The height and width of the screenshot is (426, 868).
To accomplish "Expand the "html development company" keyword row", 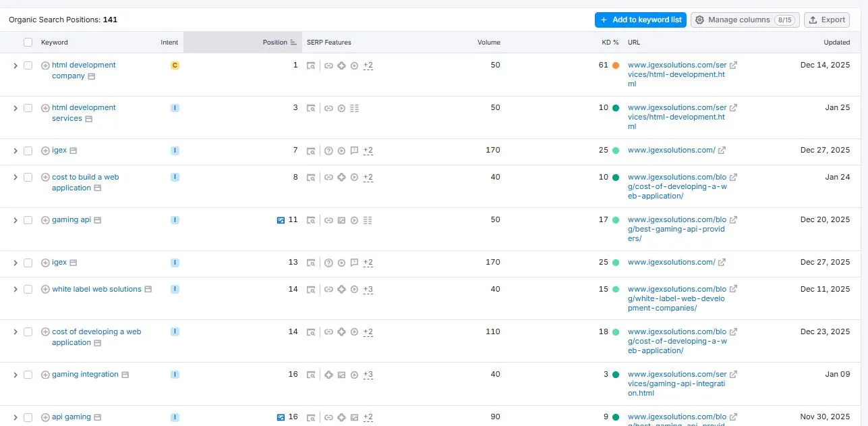I will pos(15,65).
